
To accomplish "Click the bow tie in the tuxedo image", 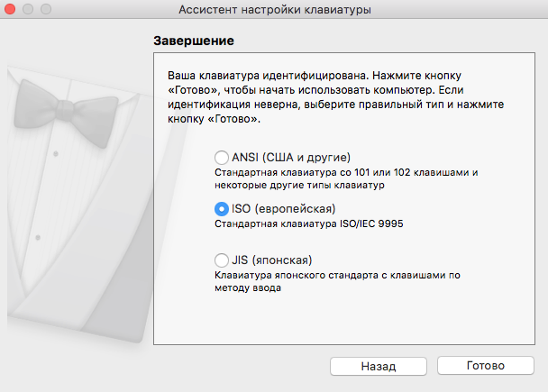I will [66, 111].
